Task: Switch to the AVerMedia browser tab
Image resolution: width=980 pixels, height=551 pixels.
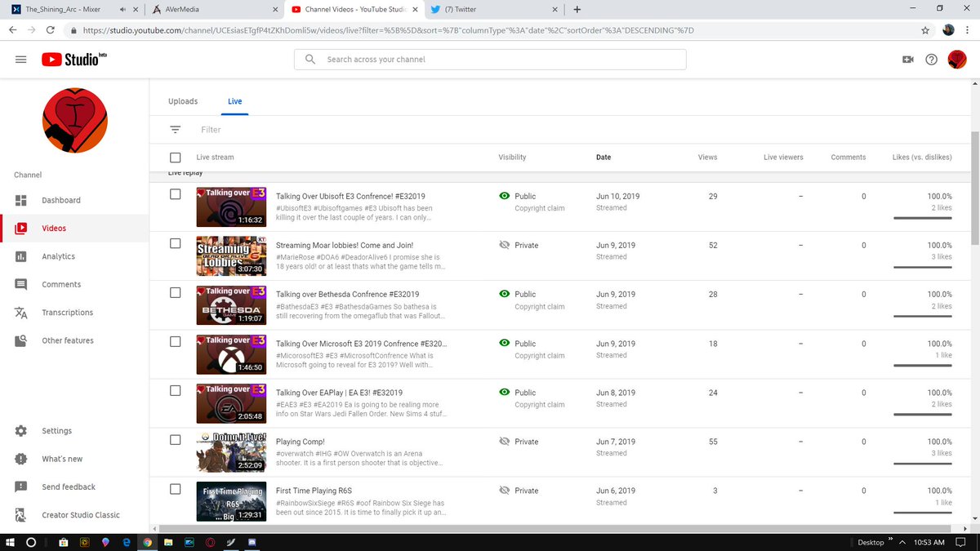Action: tap(214, 10)
